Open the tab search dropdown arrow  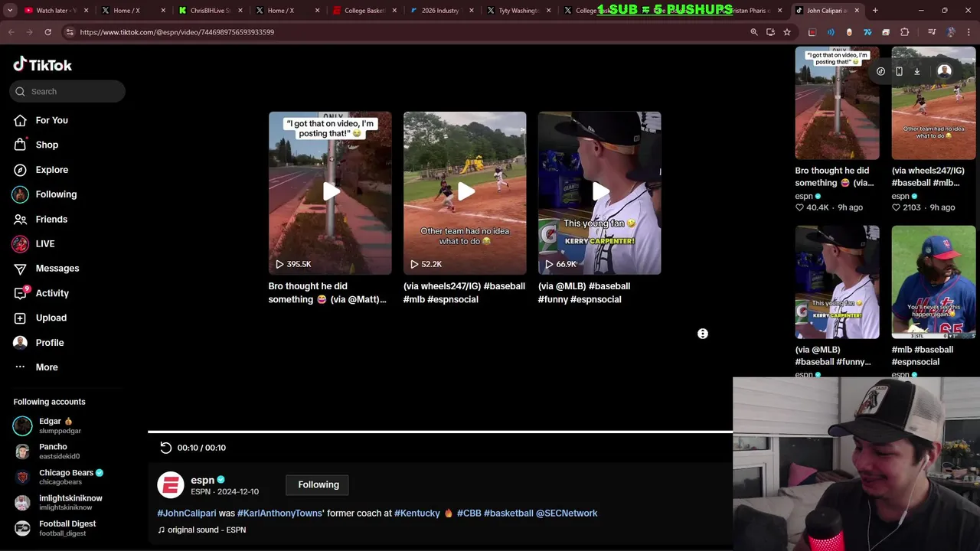[x=11, y=11]
